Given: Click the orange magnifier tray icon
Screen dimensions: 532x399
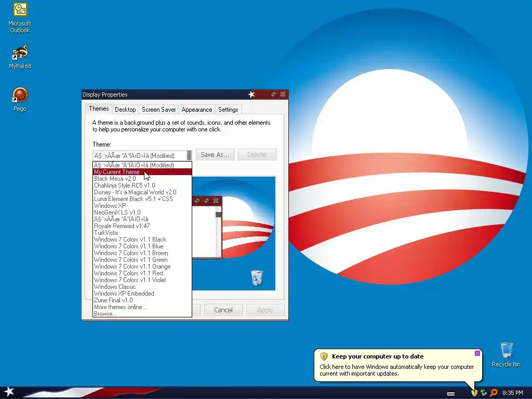Looking at the screenshot, I should 494,393.
